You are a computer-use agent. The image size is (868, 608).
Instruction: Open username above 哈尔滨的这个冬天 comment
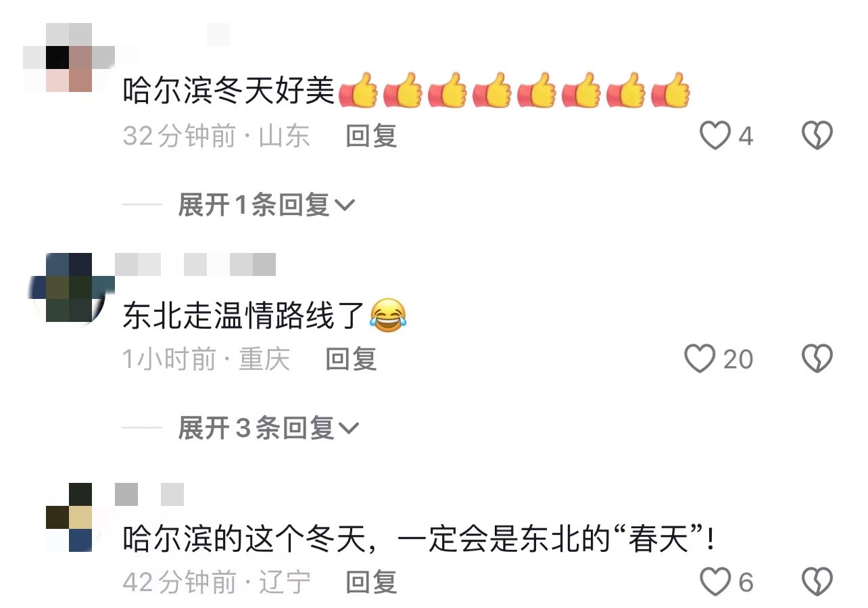(149, 494)
